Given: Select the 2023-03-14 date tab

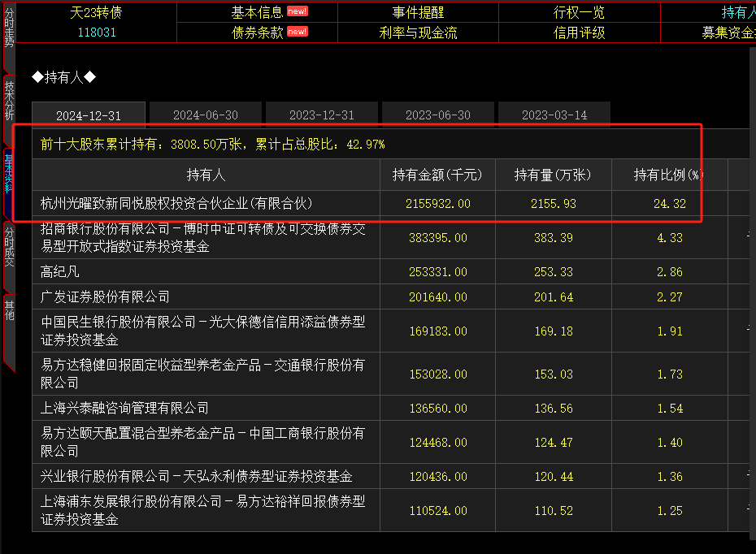Looking at the screenshot, I should click(554, 115).
